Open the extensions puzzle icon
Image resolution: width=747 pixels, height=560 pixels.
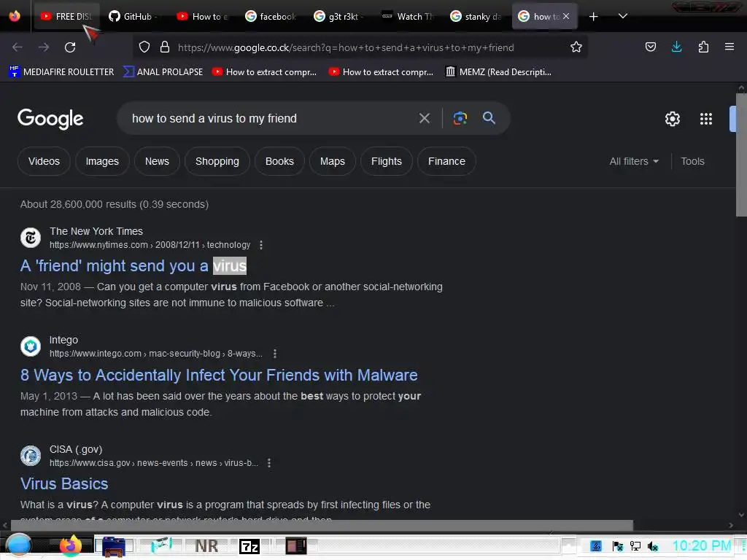(703, 47)
